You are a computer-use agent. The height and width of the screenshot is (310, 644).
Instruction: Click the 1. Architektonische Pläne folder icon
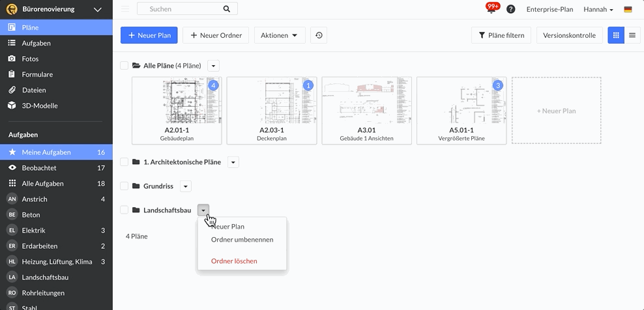[x=136, y=162]
